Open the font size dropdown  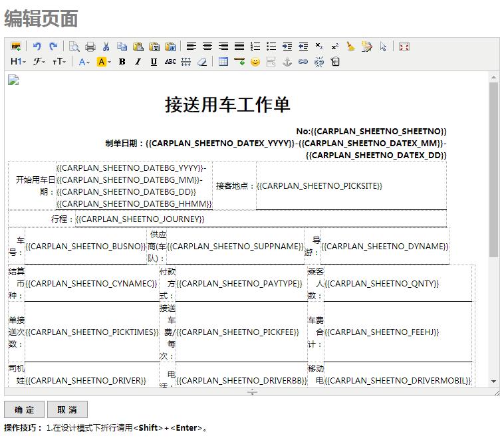(x=59, y=61)
